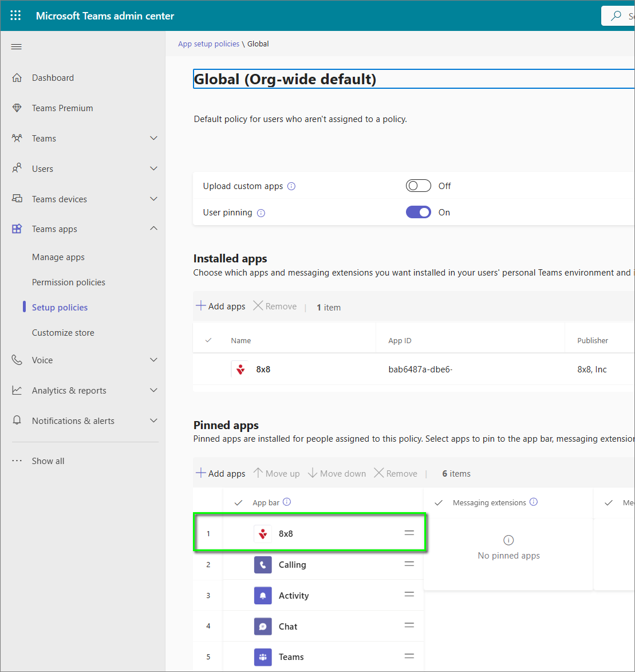Viewport: 635px width, 672px height.
Task: Click the drag handle on the Chat row
Action: [409, 626]
